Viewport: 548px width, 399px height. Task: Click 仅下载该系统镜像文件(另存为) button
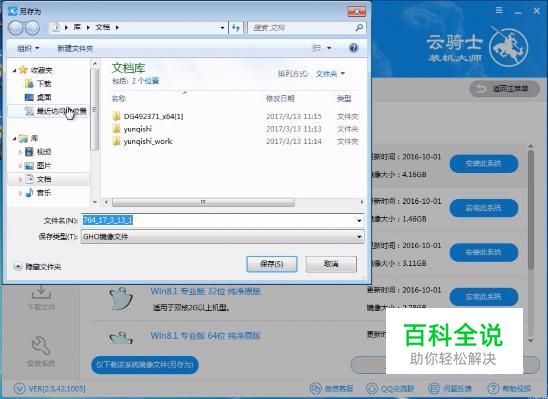pyautogui.click(x=145, y=365)
